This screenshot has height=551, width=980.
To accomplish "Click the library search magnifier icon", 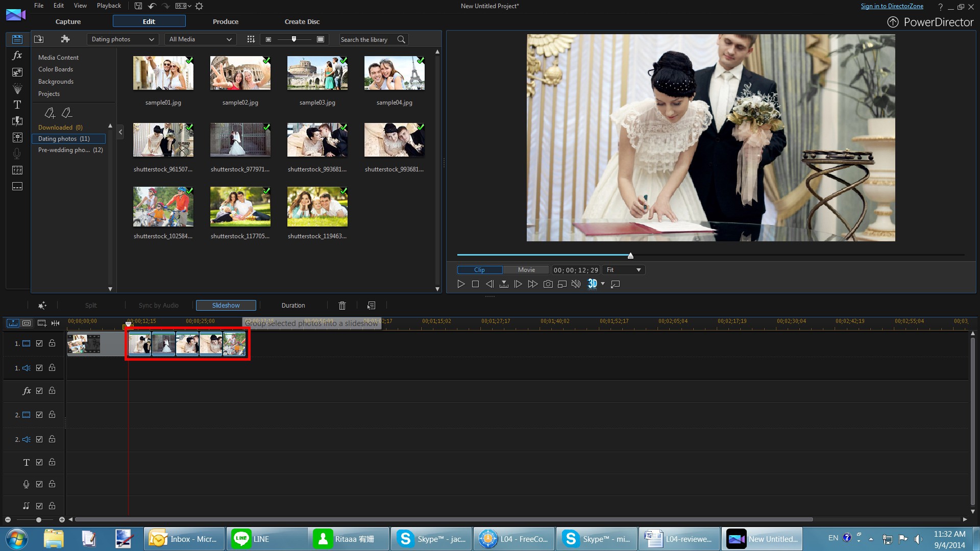I will point(402,39).
